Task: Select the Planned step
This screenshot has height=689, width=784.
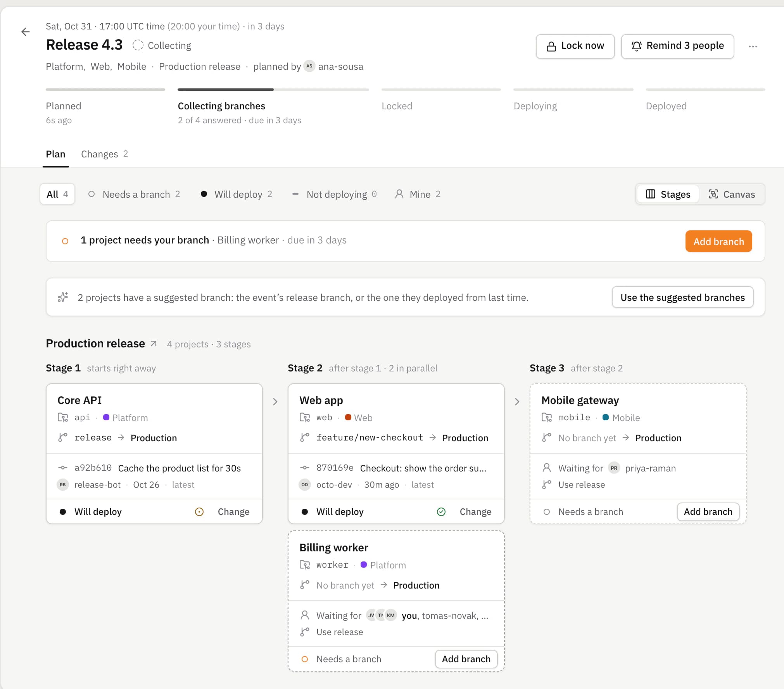Action: pyautogui.click(x=105, y=107)
